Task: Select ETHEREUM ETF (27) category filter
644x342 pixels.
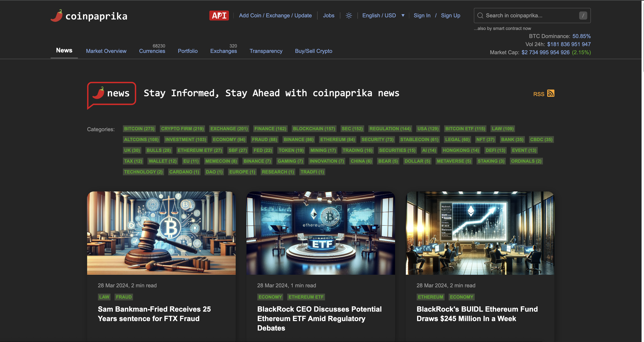Action: coord(199,150)
